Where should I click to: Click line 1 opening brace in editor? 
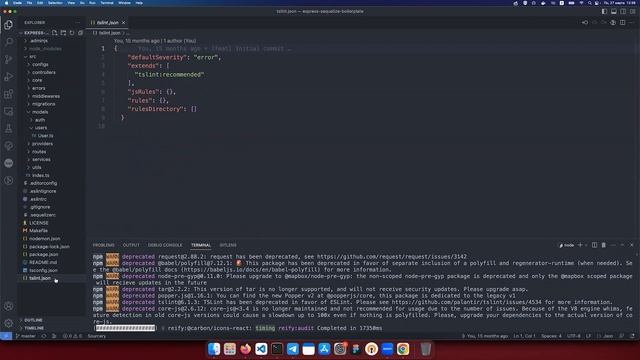click(x=116, y=49)
